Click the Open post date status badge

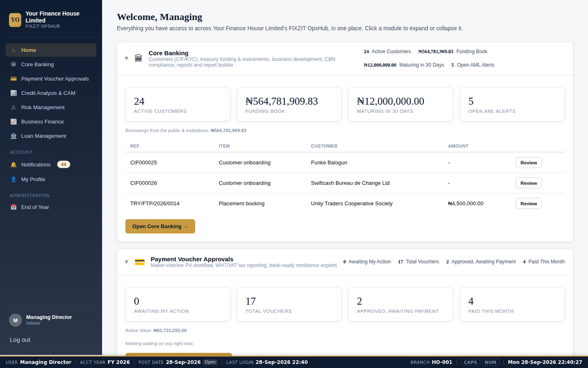(x=210, y=362)
